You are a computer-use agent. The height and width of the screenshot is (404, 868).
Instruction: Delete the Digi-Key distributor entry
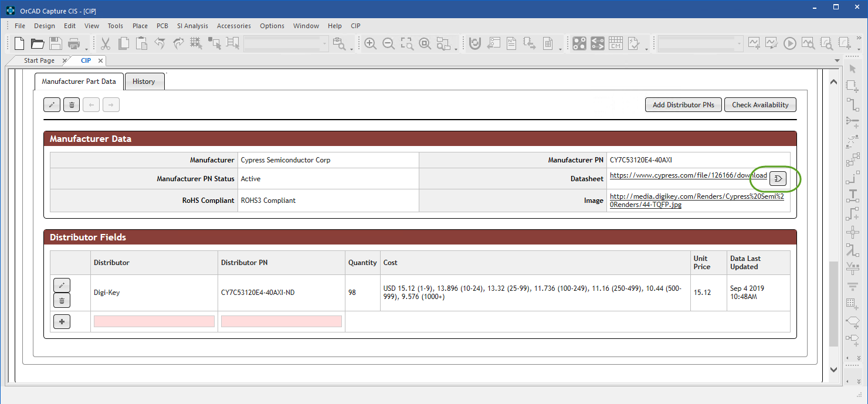tap(62, 300)
